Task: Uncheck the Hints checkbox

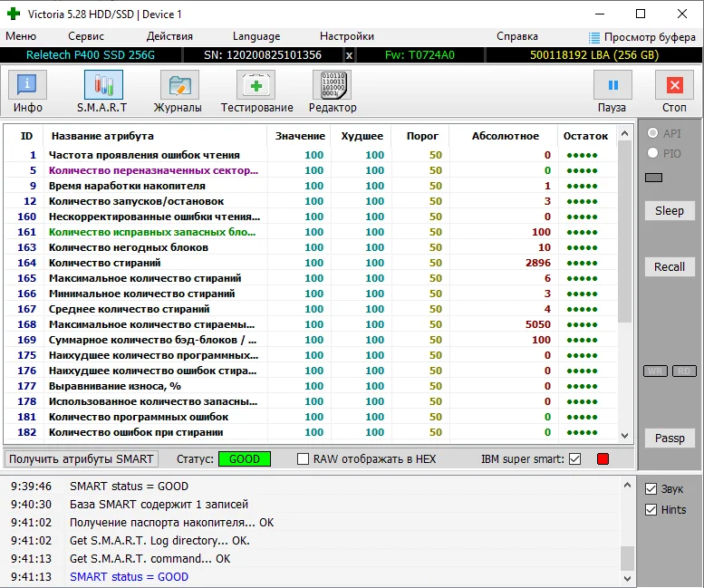Action: (651, 509)
